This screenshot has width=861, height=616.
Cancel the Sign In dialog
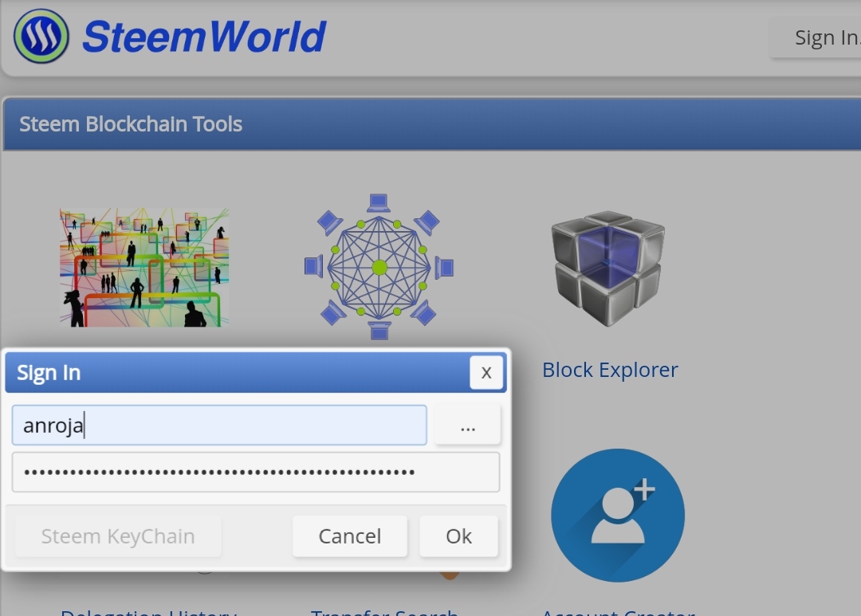350,536
